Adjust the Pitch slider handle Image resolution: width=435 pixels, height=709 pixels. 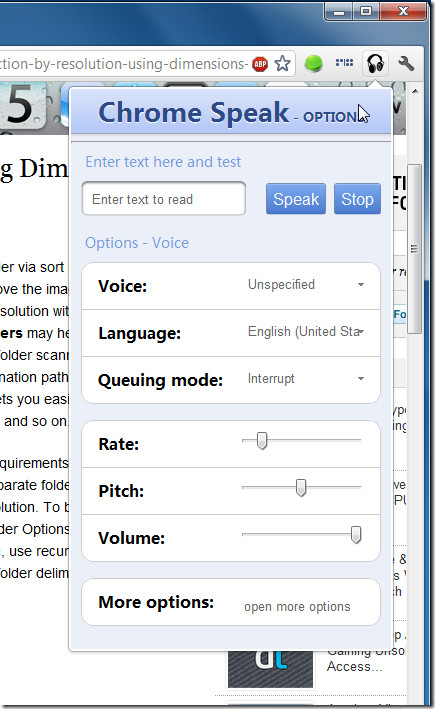click(x=301, y=488)
